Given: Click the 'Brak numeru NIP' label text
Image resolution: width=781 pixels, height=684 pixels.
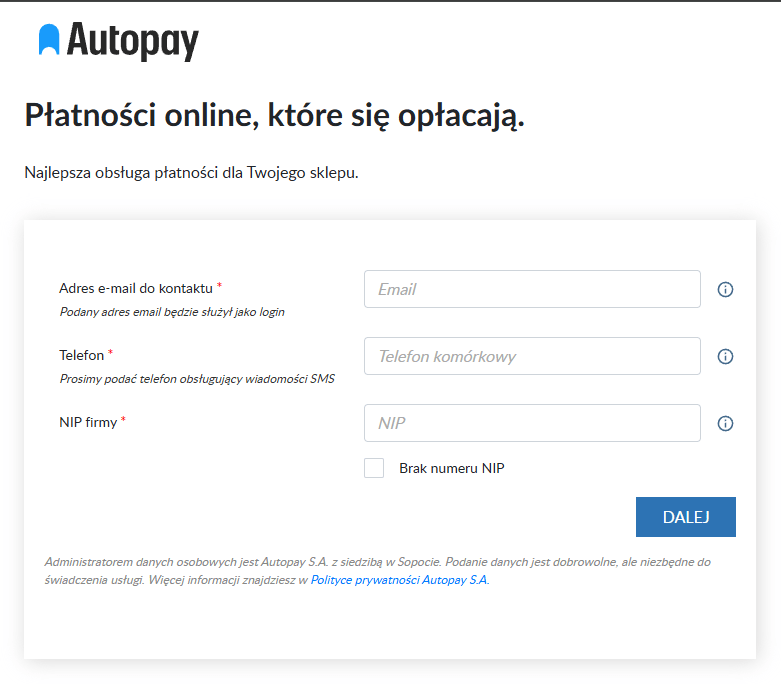Looking at the screenshot, I should (451, 468).
